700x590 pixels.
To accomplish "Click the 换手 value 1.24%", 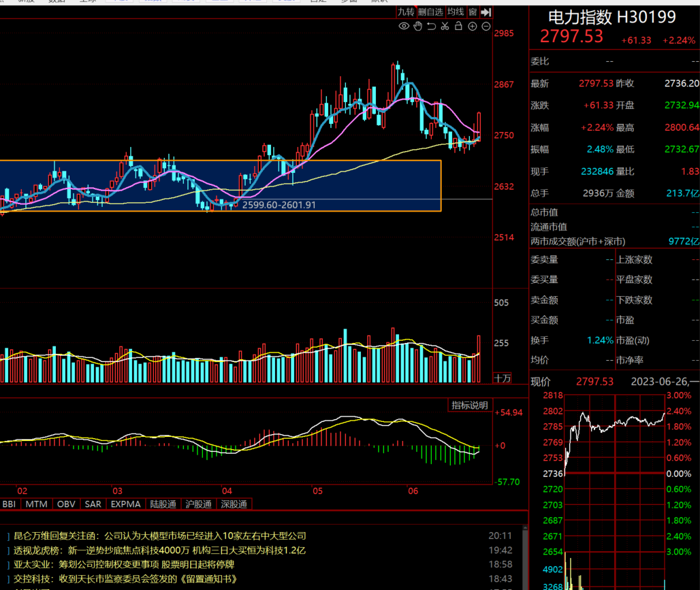I will [x=600, y=340].
